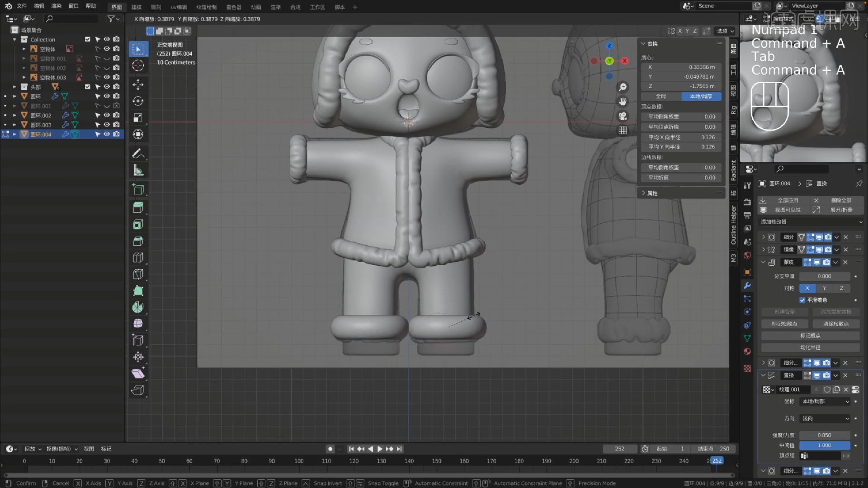Switch to the 建模 workspace tab
868x488 pixels.
point(137,7)
